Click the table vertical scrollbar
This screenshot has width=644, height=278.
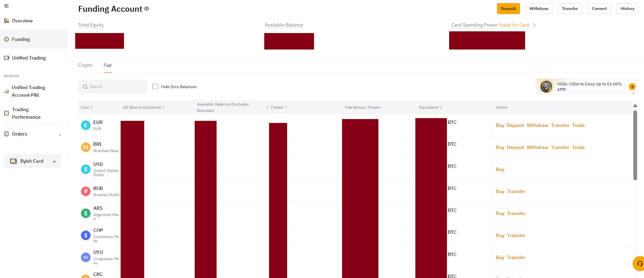[635, 145]
